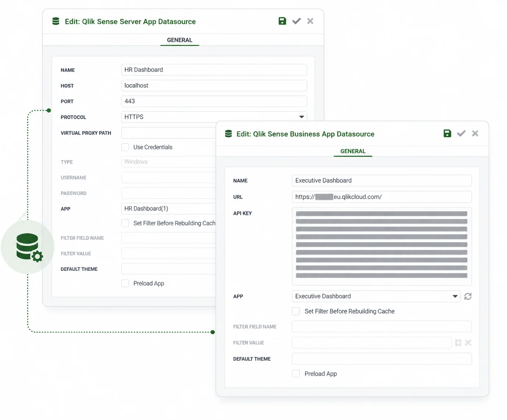Click Filter Value input in Business App dialog

(372, 343)
